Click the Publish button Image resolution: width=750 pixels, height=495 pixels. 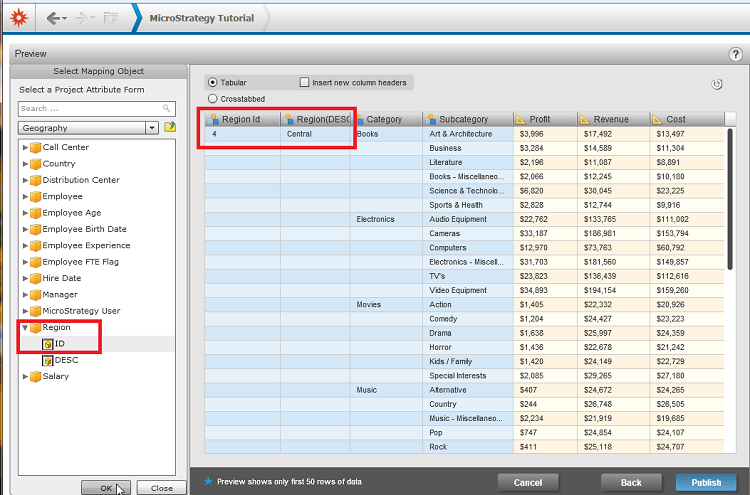pos(706,483)
